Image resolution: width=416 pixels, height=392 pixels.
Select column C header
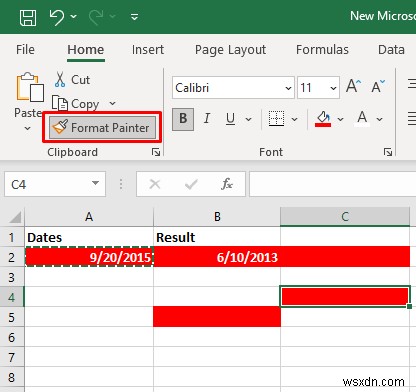(x=345, y=217)
